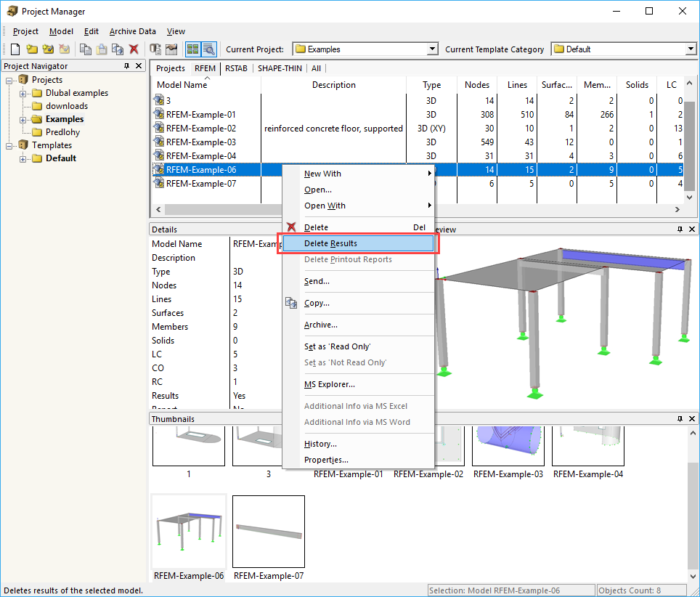Image resolution: width=700 pixels, height=597 pixels.
Task: Click Set as 'Read Only' option
Action: [359, 346]
